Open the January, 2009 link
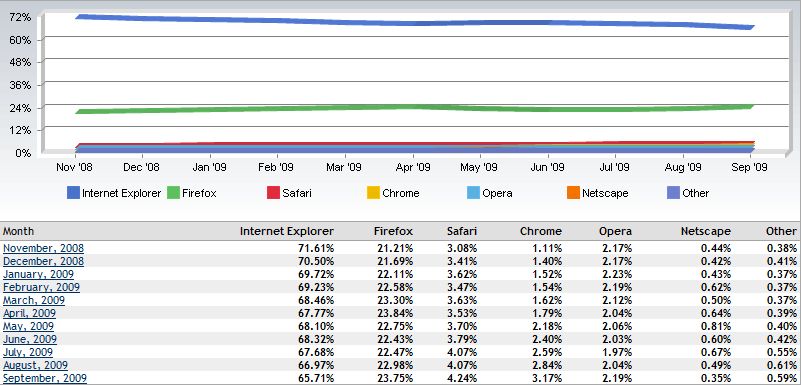This screenshot has height=385, width=801. click(x=38, y=274)
